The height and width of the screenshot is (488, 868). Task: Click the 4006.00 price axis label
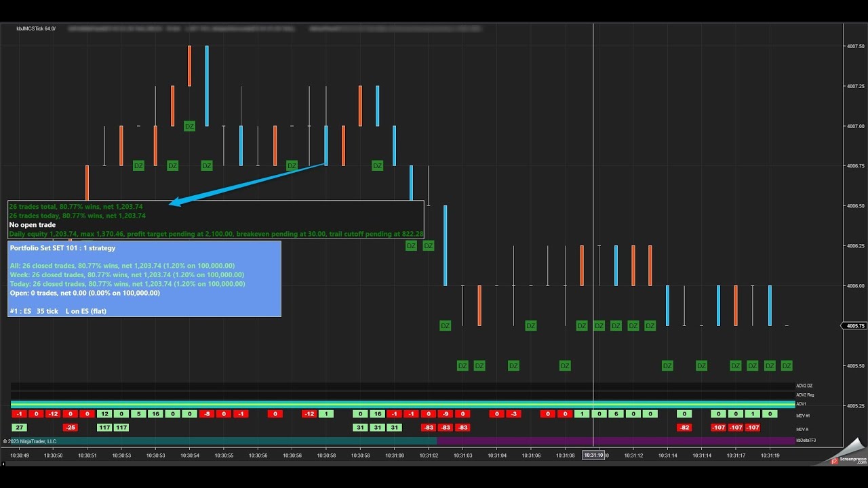pyautogui.click(x=855, y=286)
